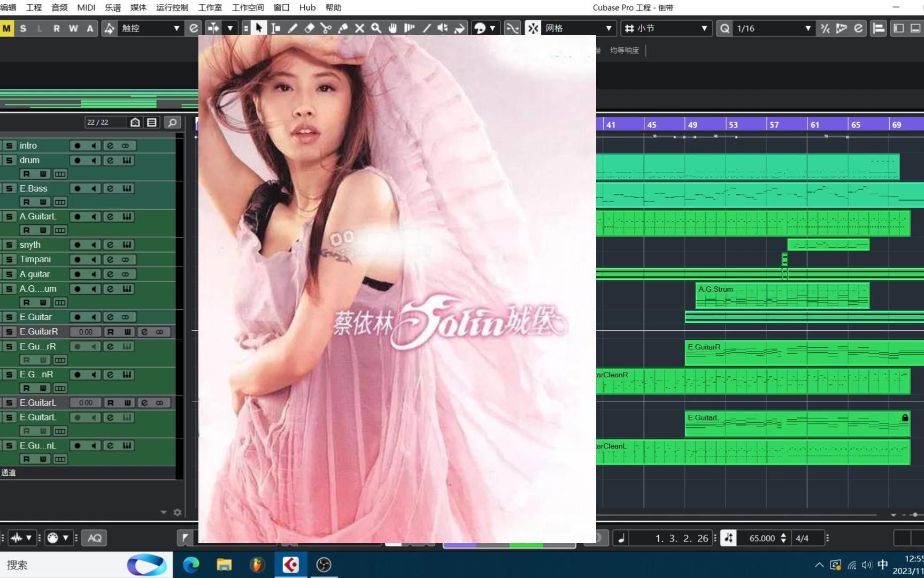Open automation panel e icon beside 触控

click(194, 28)
